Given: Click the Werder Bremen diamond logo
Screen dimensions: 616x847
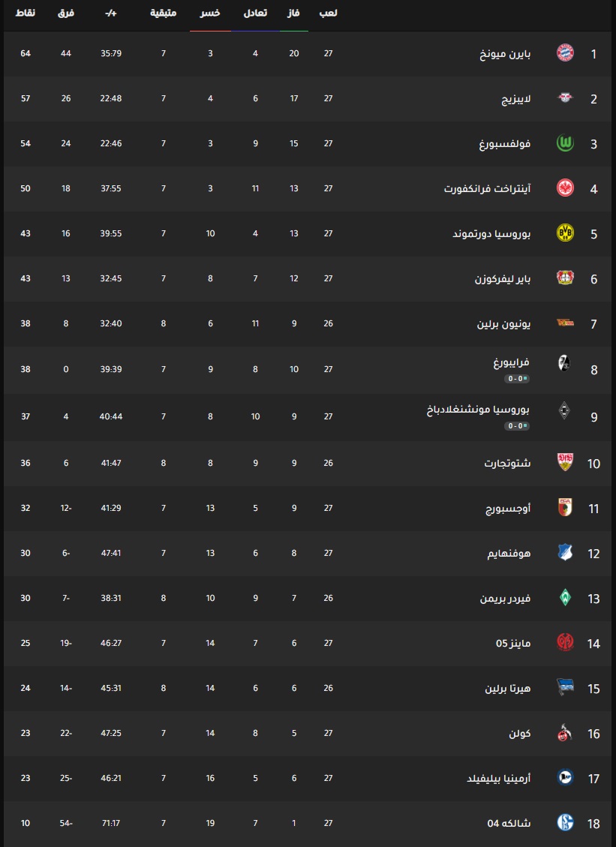Looking at the screenshot, I should click(x=565, y=597).
